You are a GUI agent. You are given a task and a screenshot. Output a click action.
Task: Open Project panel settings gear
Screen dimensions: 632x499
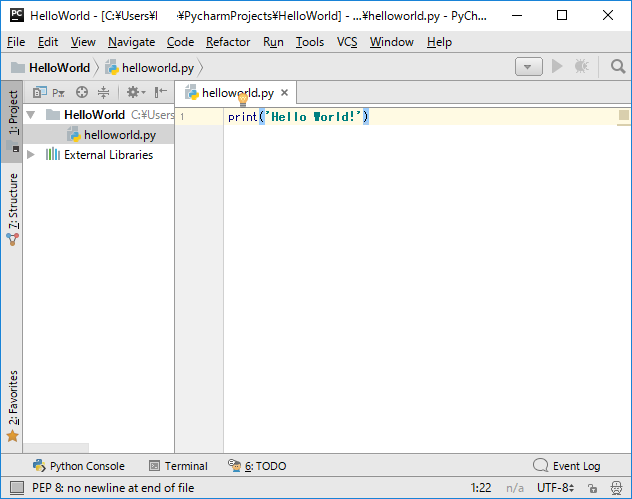[x=135, y=92]
